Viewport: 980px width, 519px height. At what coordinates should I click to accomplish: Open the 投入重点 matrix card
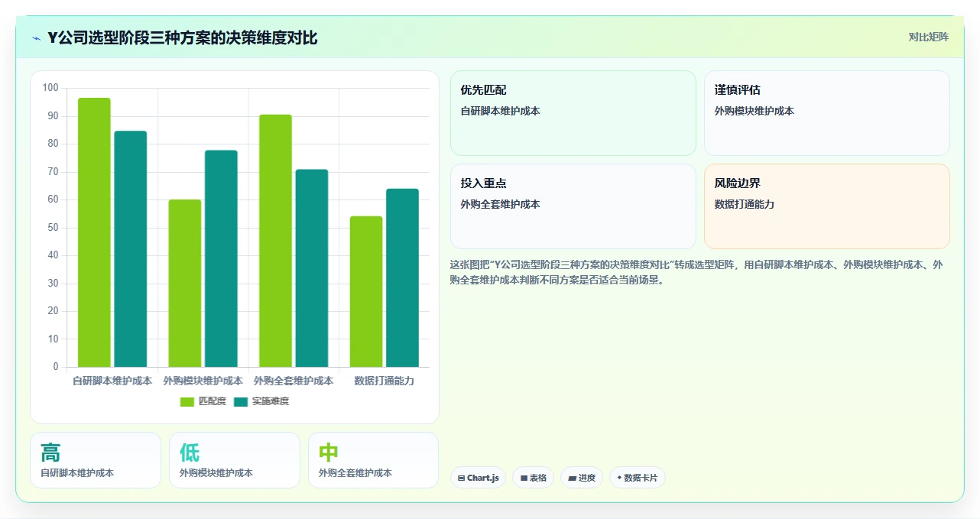point(573,206)
